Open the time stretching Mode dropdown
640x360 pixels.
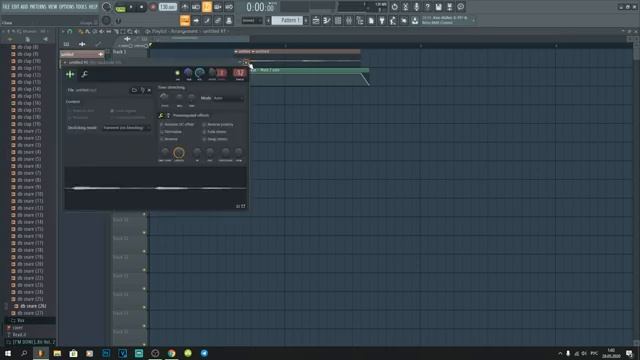point(229,98)
